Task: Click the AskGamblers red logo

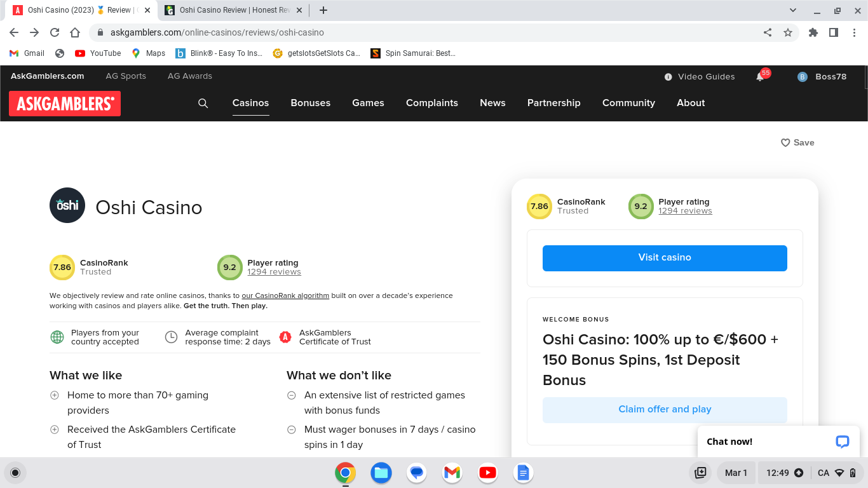Action: click(x=65, y=104)
